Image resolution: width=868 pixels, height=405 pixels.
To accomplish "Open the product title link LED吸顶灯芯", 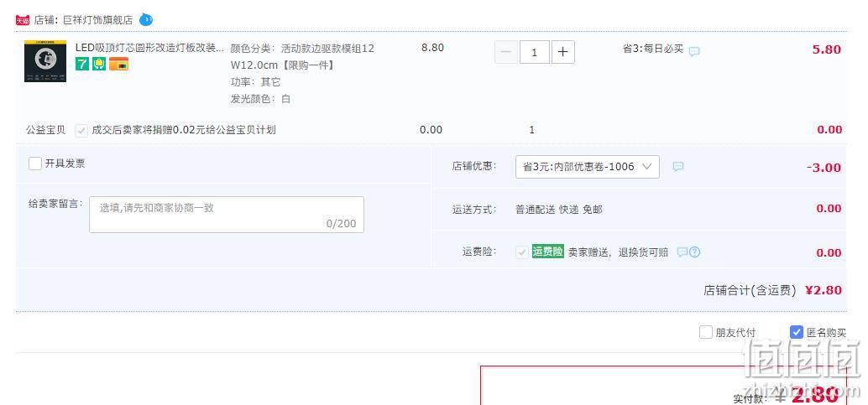I will coord(149,48).
